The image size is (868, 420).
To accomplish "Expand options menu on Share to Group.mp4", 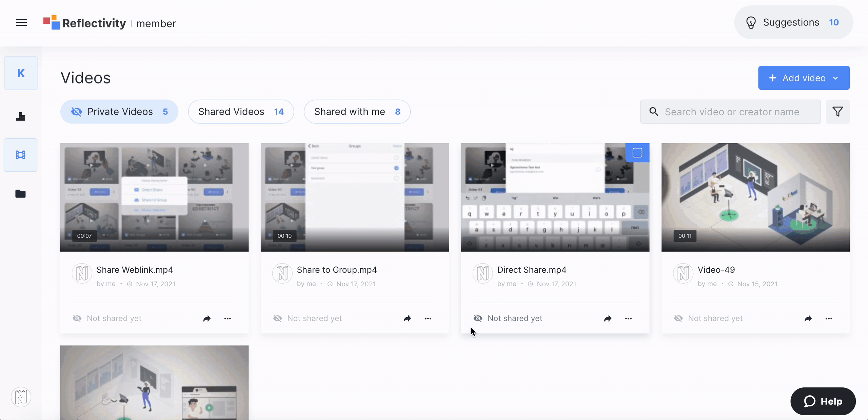I will pos(428,318).
